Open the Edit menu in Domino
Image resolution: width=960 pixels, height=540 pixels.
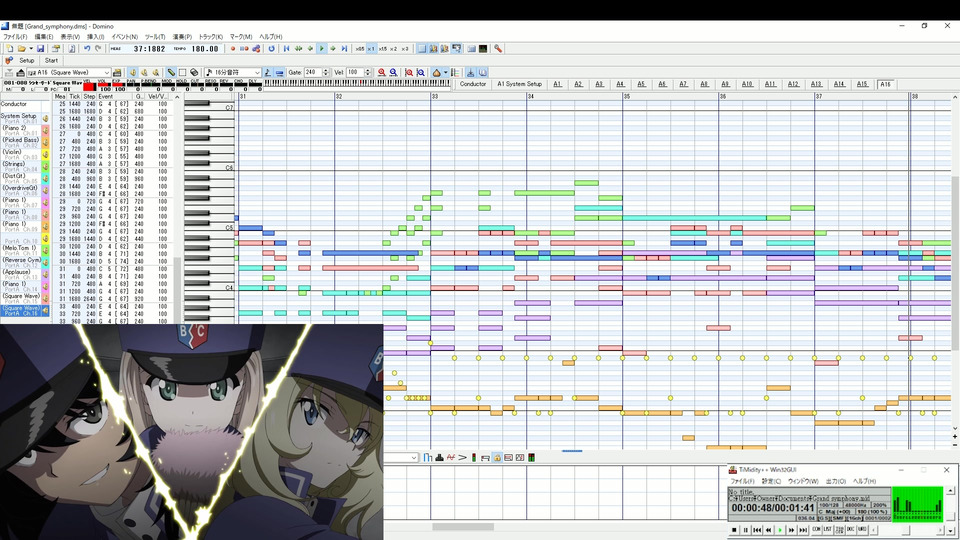(x=43, y=37)
